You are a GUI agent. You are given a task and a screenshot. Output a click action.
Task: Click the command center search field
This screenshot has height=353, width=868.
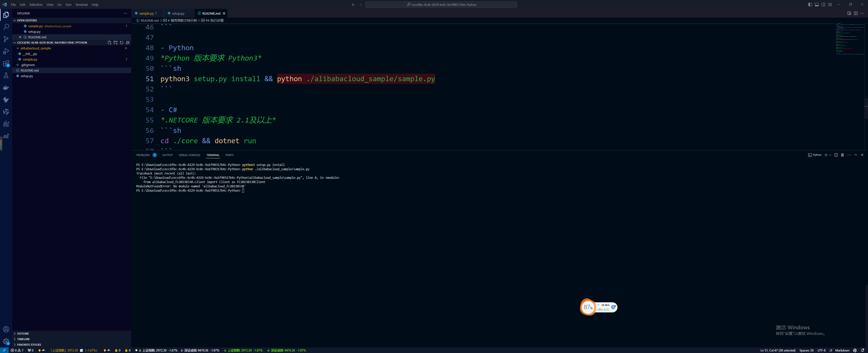click(x=441, y=5)
